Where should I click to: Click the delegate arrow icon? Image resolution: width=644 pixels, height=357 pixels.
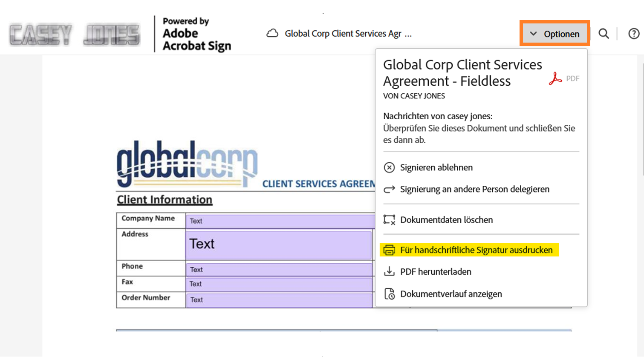coord(389,189)
